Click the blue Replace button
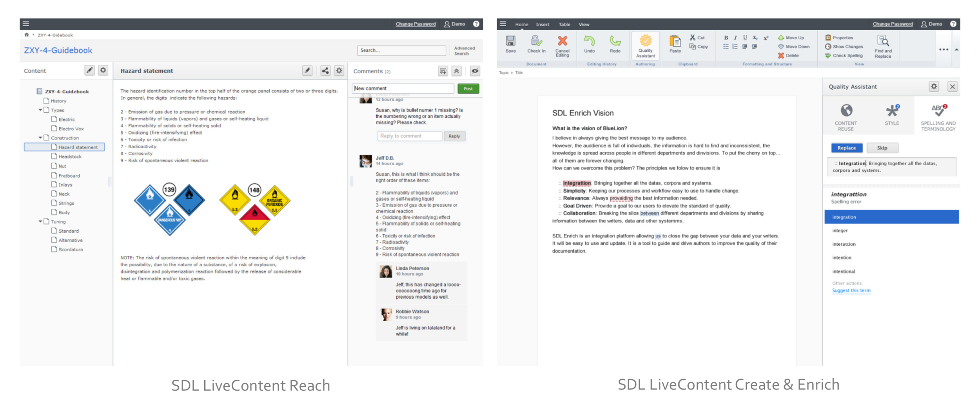The image size is (980, 408). pyautogui.click(x=847, y=148)
